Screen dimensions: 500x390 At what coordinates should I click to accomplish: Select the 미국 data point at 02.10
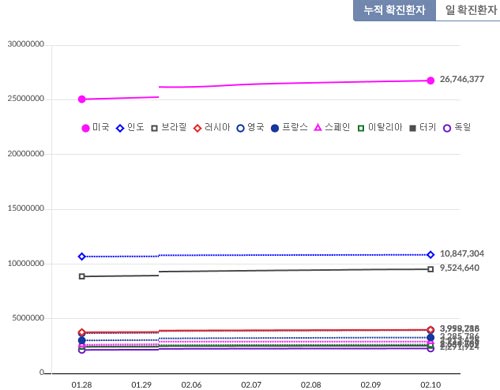431,80
